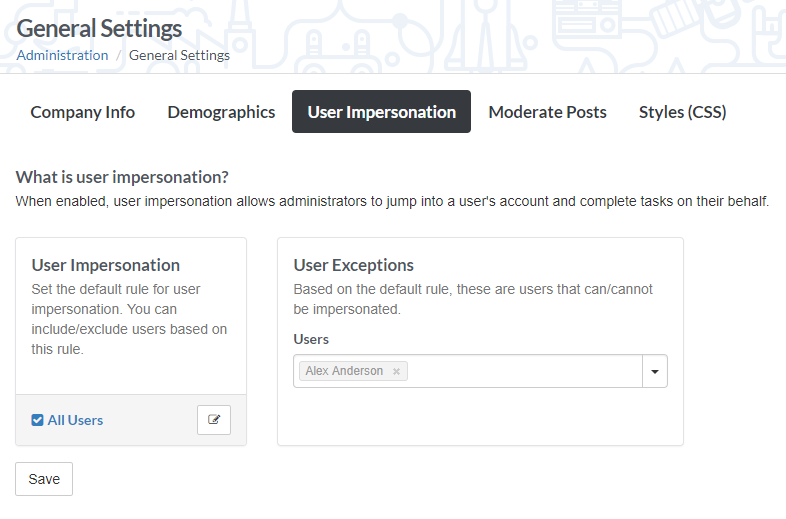Save the impersonation settings
This screenshot has height=519, width=786.
coord(44,479)
